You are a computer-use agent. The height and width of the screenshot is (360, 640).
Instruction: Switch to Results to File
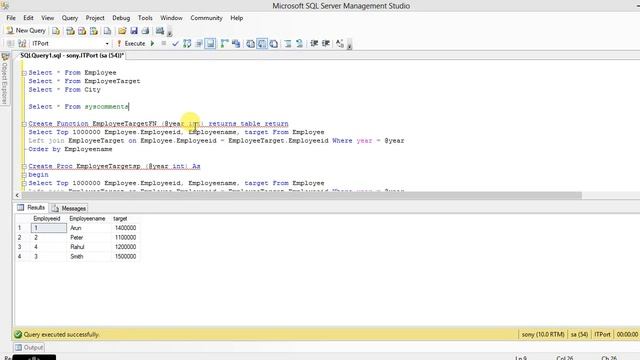point(274,43)
